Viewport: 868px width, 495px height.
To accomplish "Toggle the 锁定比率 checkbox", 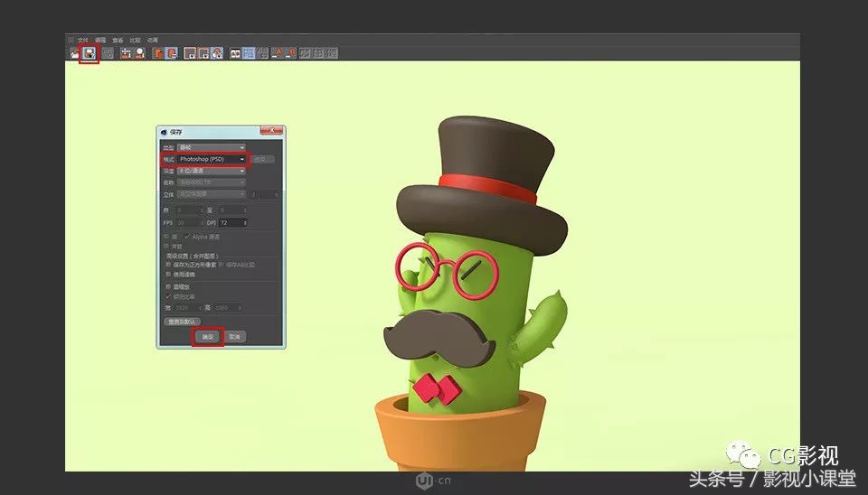I will pyautogui.click(x=167, y=296).
